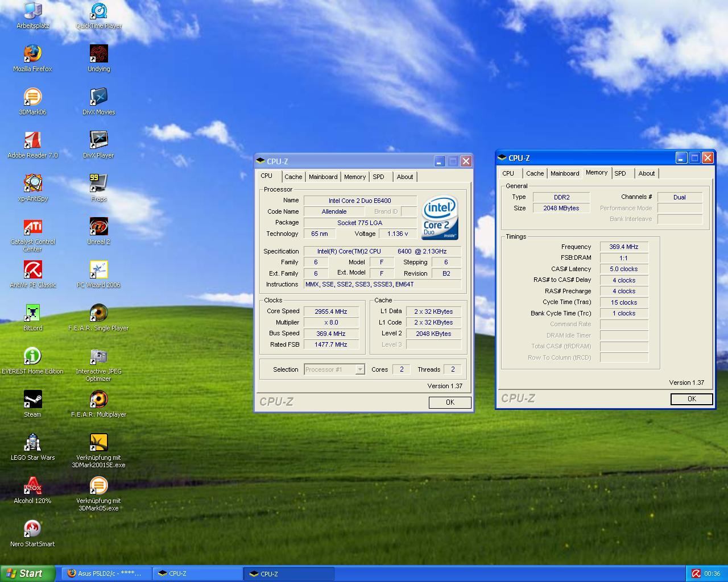
Task: Switch to Cache tab in left CPU-Z
Action: tap(293, 177)
